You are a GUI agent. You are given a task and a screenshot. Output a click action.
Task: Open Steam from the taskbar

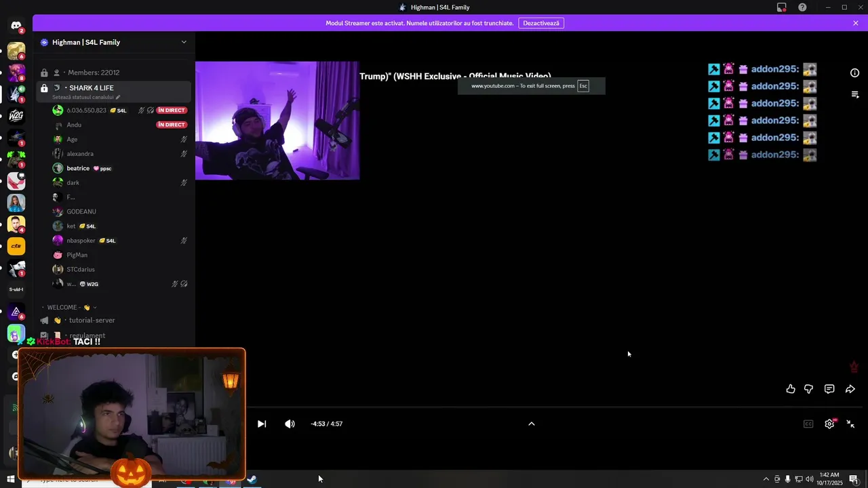tap(251, 479)
